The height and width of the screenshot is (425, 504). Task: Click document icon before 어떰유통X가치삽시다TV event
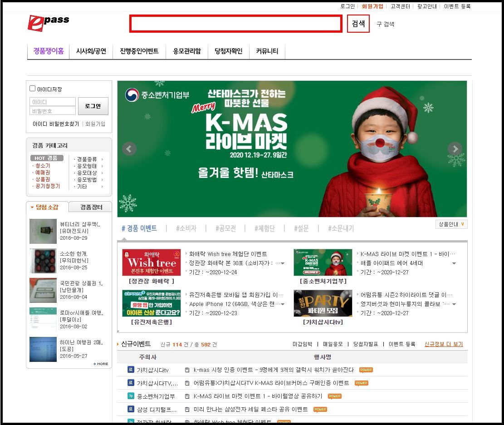(187, 383)
